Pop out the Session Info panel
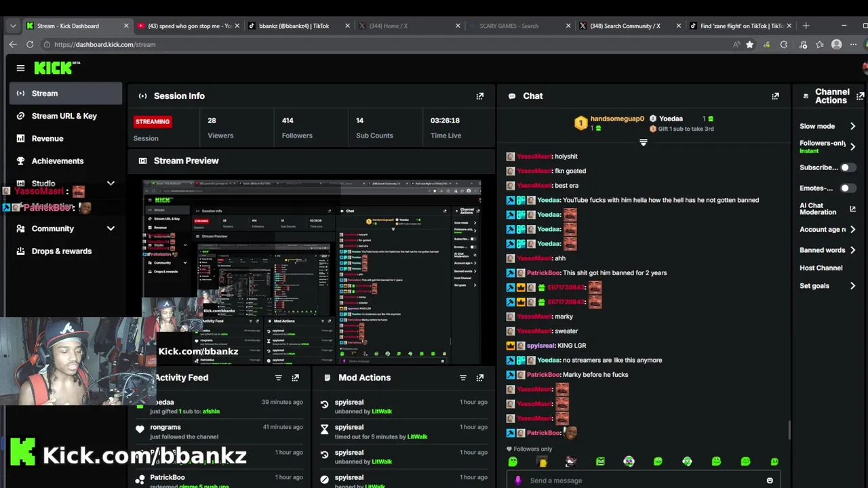The height and width of the screenshot is (488, 868). coord(480,96)
